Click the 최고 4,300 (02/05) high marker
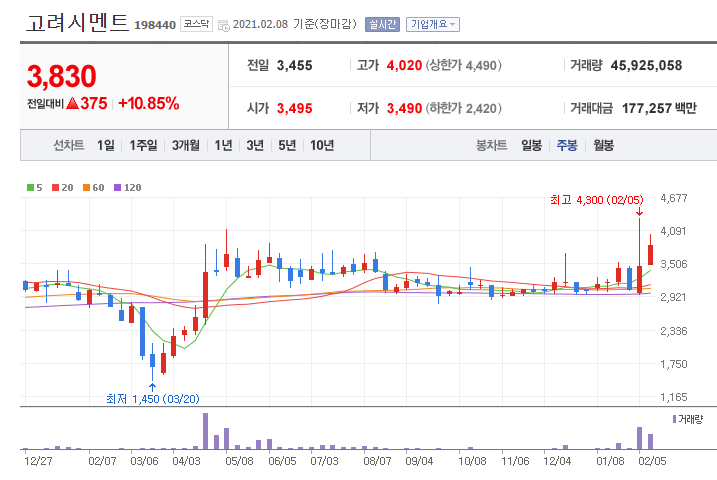Viewport: 717px width, 480px height. coord(596,200)
